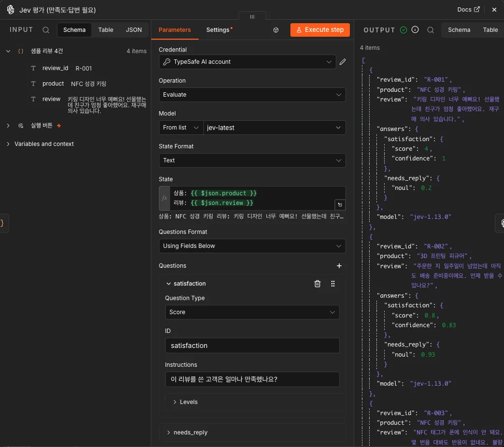This screenshot has width=504, height=447.
Task: Grab the satisfaction question drag handle
Action: point(333,284)
